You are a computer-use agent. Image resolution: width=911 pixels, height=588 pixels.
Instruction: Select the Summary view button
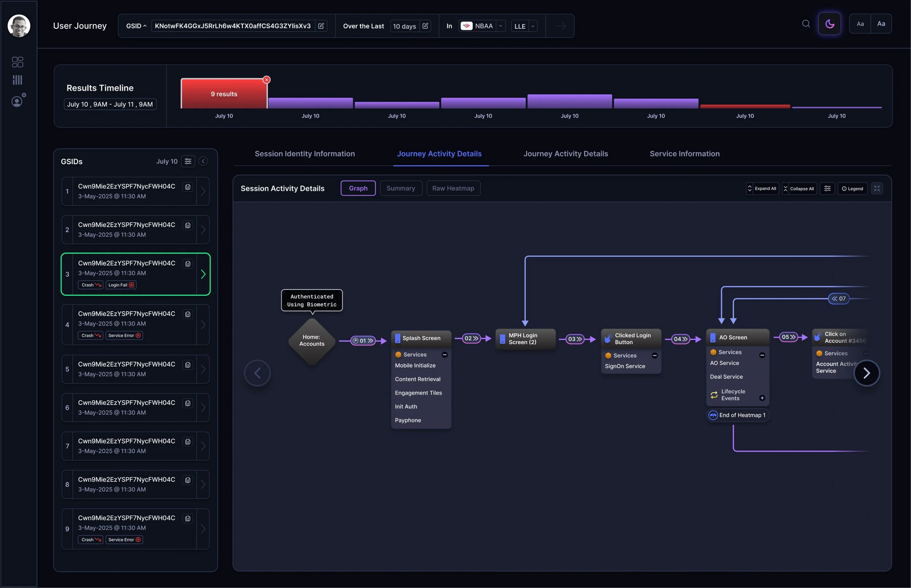click(400, 188)
